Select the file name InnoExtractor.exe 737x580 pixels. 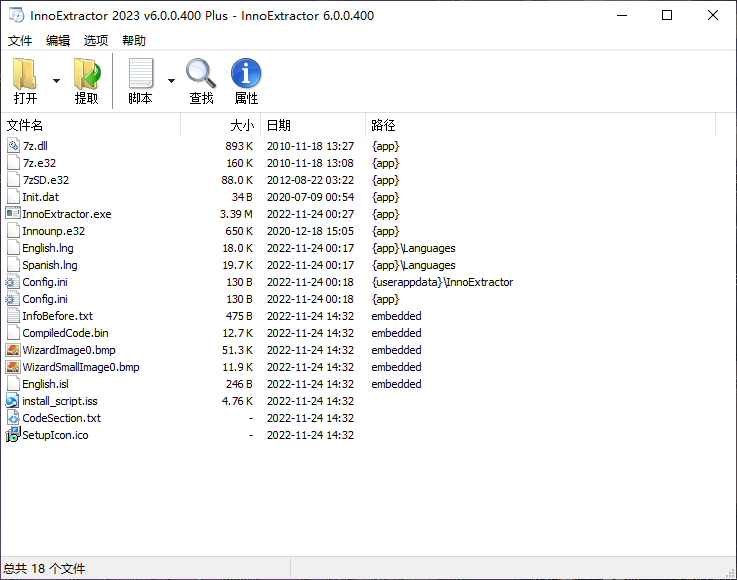click(x=67, y=214)
